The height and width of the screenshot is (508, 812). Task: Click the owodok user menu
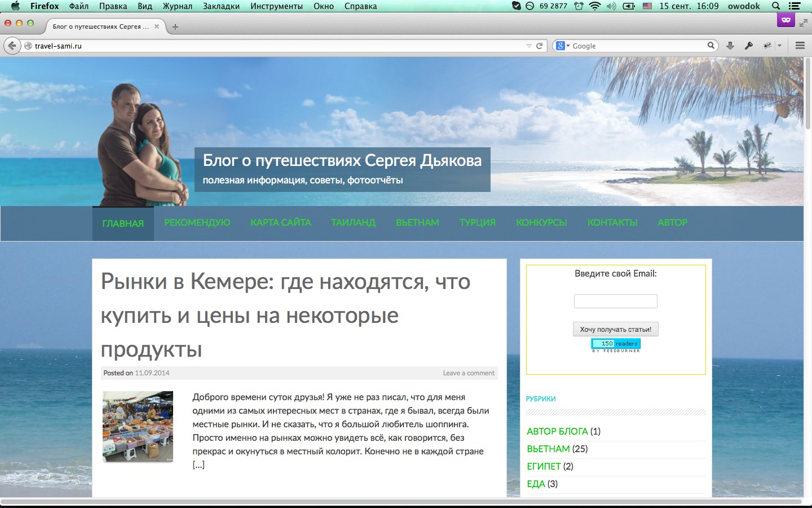tap(744, 6)
